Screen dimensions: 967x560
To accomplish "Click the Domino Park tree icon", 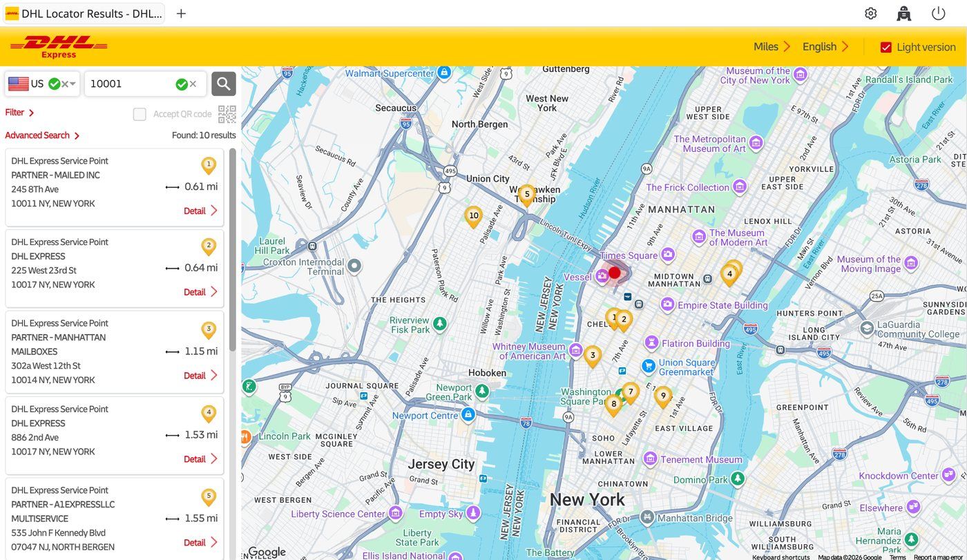I will pyautogui.click(x=738, y=479).
